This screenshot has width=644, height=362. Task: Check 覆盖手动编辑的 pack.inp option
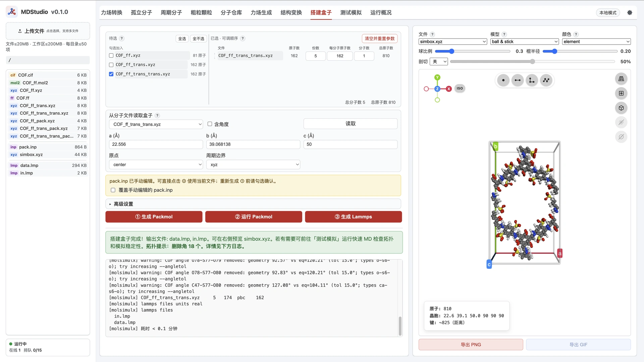(113, 190)
